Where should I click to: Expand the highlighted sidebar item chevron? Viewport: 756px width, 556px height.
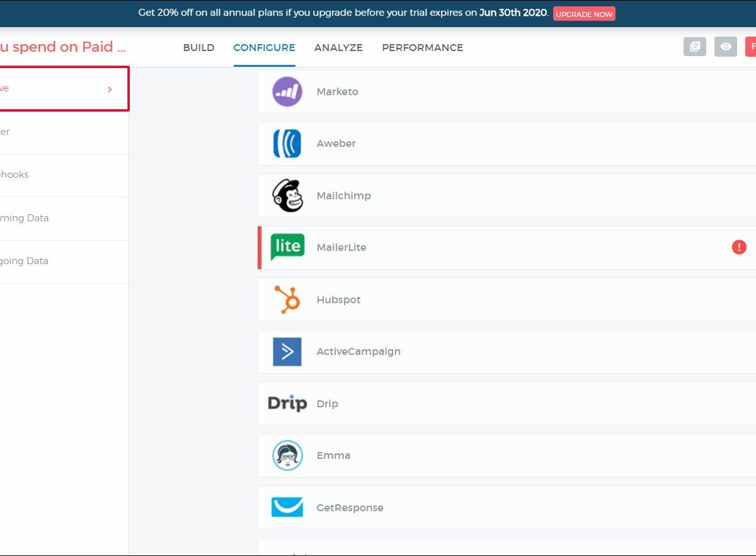tap(110, 90)
